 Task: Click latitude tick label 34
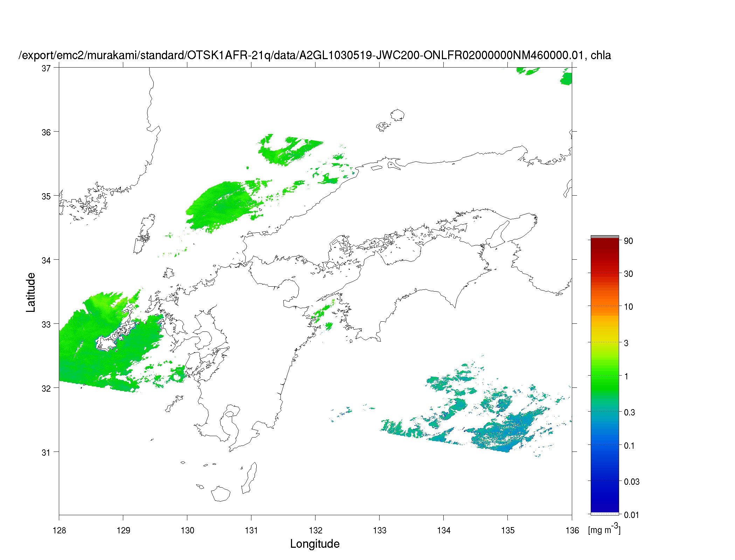tap(46, 260)
